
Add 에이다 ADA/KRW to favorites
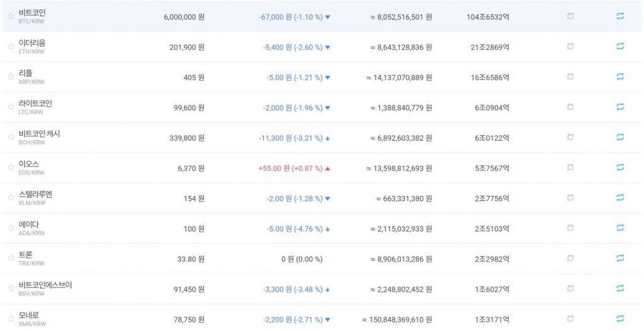tap(11, 228)
